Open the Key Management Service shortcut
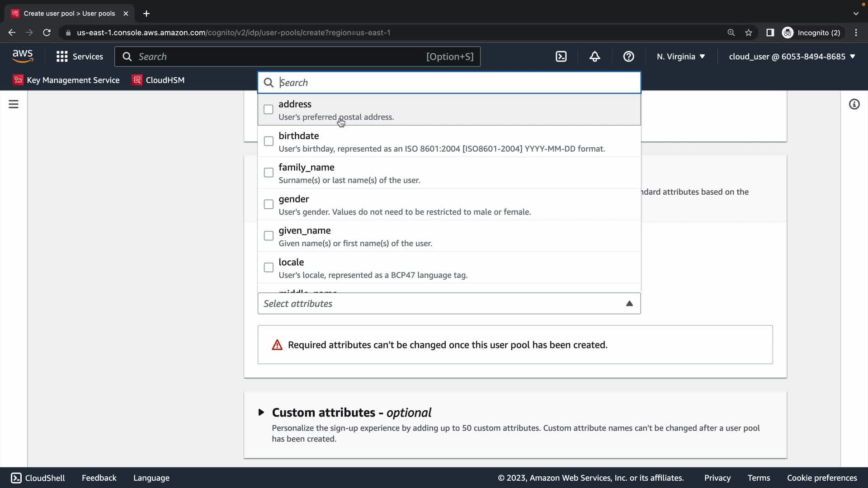 click(x=66, y=80)
